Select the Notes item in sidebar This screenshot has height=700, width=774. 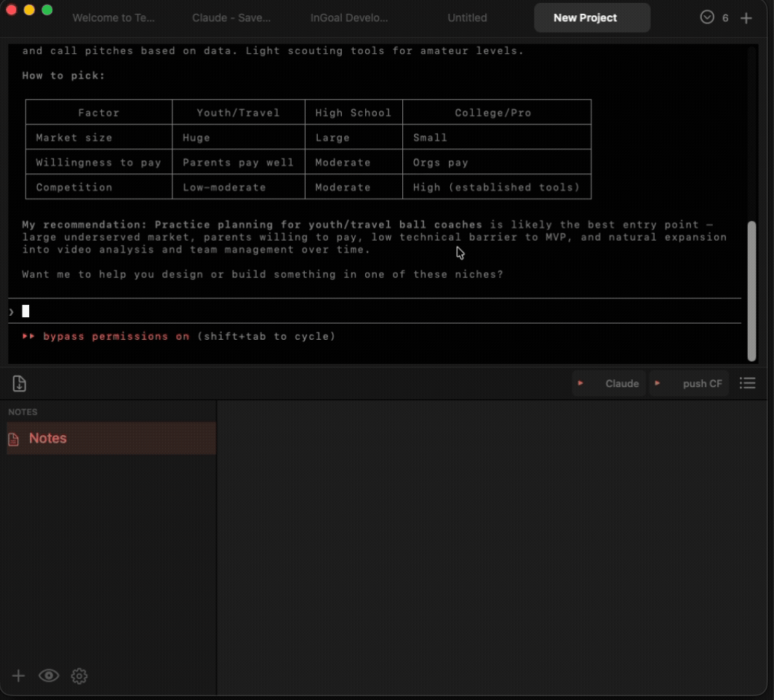pos(111,438)
